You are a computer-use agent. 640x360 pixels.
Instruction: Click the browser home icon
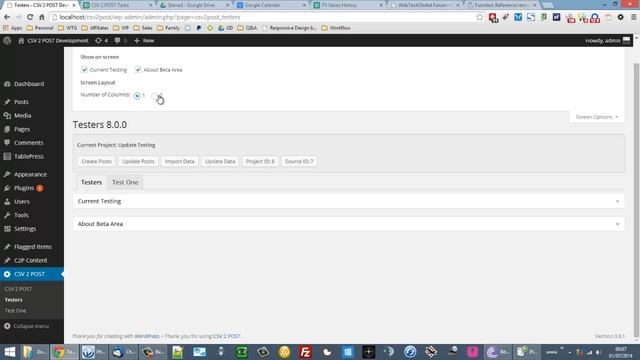(x=41, y=17)
